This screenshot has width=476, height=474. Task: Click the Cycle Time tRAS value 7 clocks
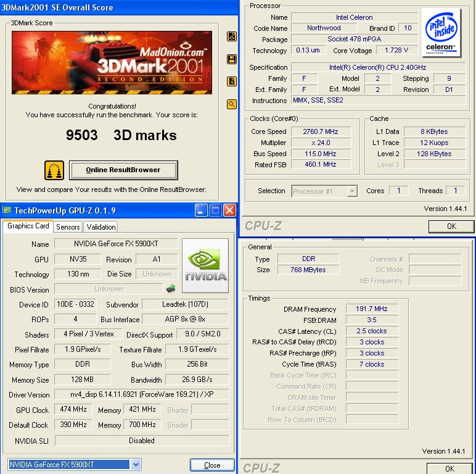372,364
